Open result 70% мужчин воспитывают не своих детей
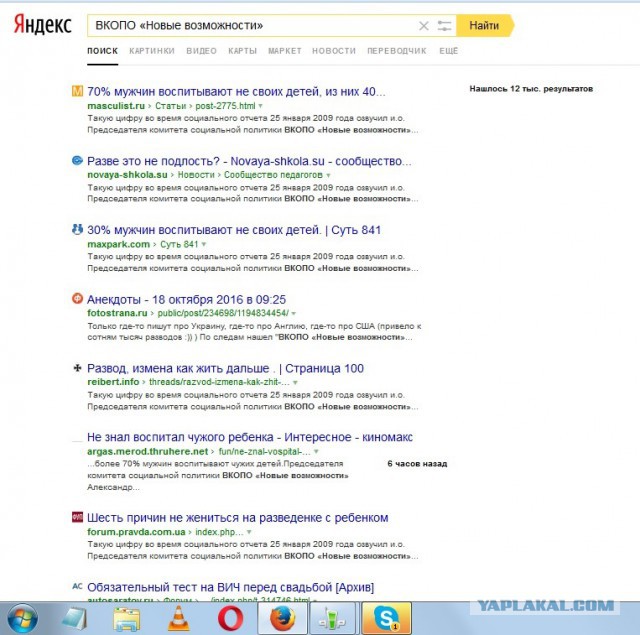The image size is (640, 635). tap(236, 91)
